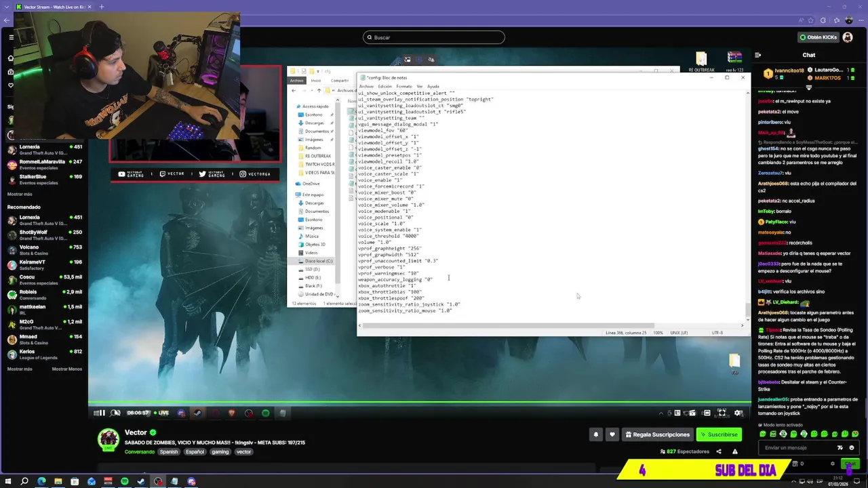Open the Formato menu in Notepad
This screenshot has height=488, width=868.
(x=404, y=86)
